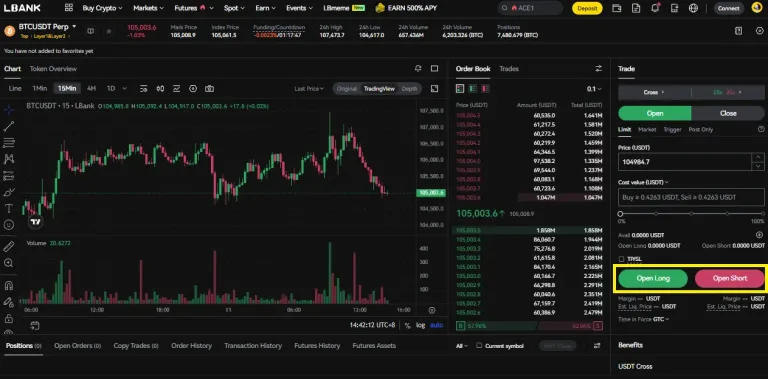Maximize chart panel with square icon

pos(434,69)
